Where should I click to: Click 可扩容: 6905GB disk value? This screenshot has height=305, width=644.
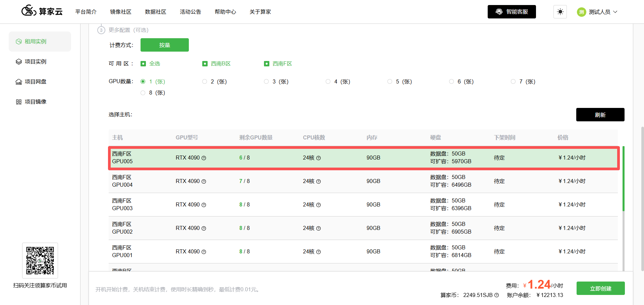tap(451, 232)
